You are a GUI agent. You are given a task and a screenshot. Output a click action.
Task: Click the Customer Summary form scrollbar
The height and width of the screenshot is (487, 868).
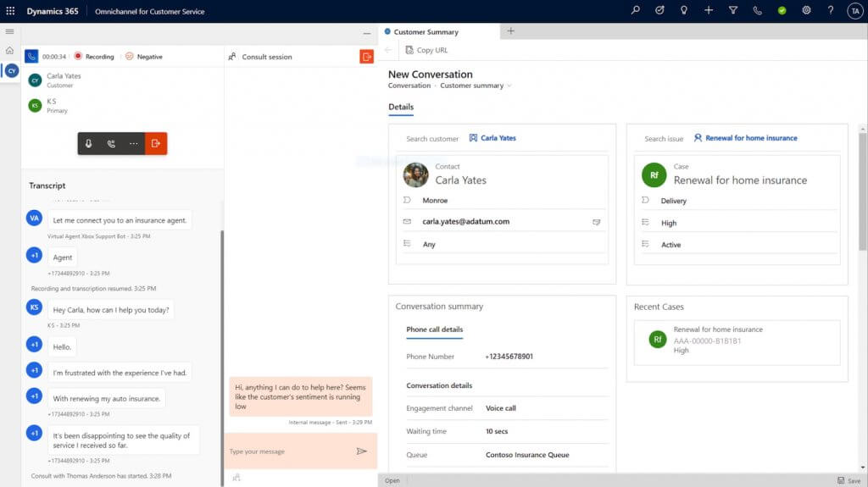(863, 191)
